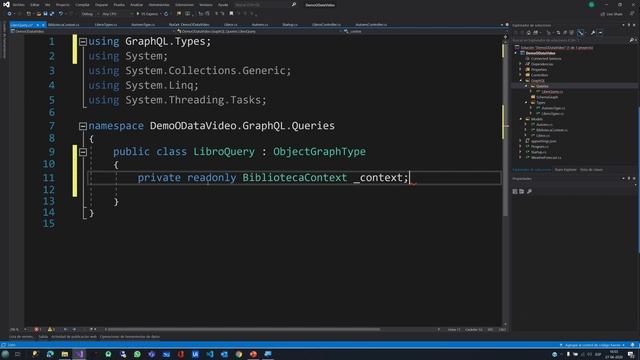Open the Any CPU platform dropdown

[x=117, y=14]
